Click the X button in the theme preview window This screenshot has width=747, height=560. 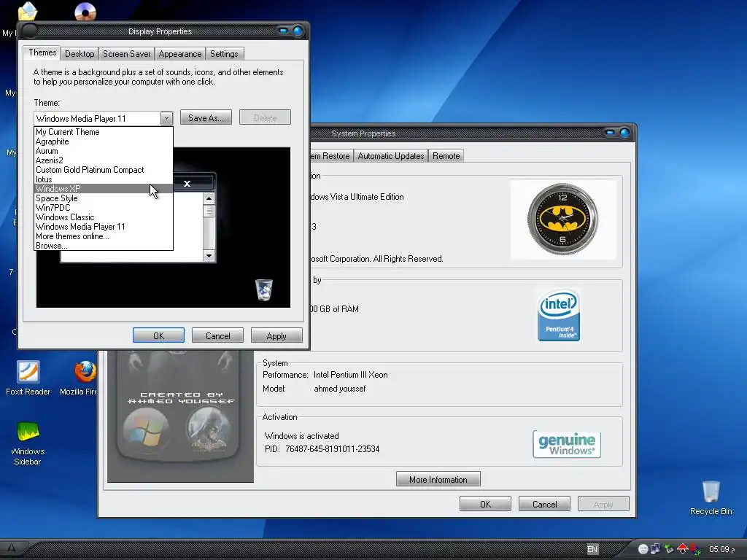[x=187, y=183]
